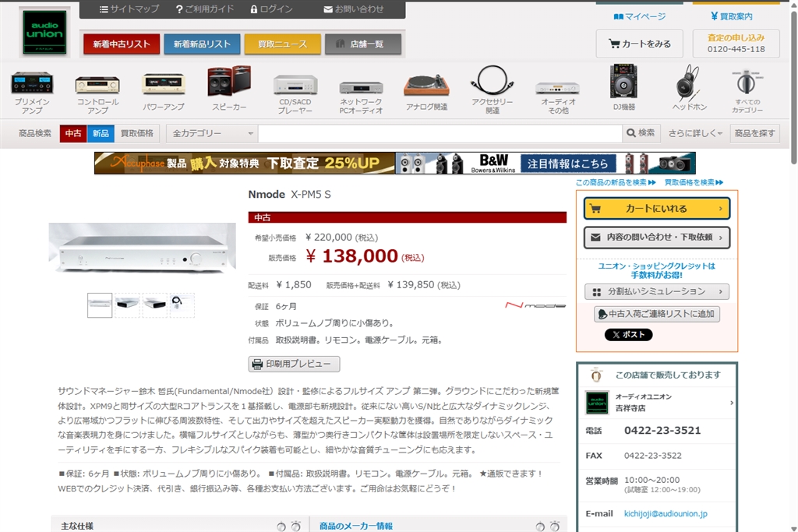The width and height of the screenshot is (798, 532).
Task: Click 中古入荷ご連絡リストに追加 button
Action: click(656, 314)
